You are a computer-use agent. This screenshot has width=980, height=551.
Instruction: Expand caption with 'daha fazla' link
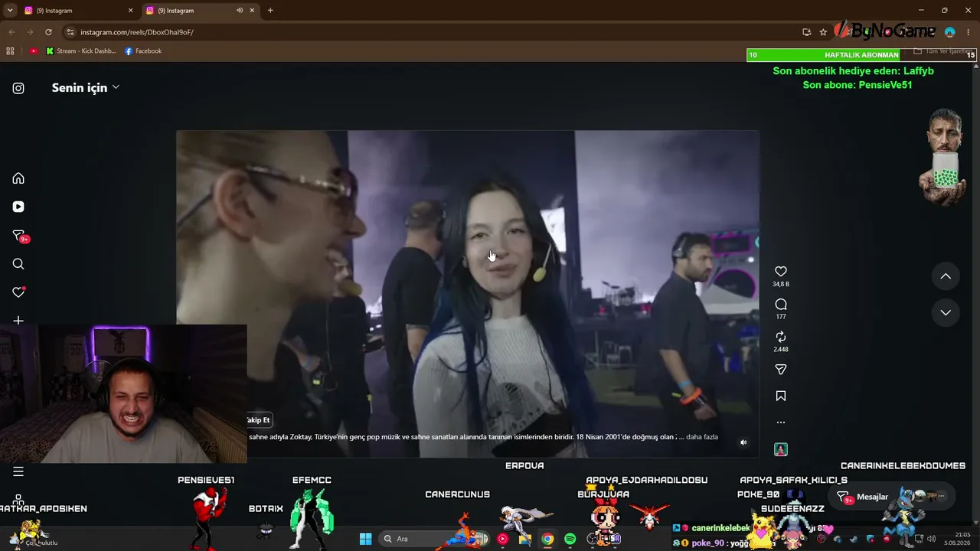tap(702, 437)
